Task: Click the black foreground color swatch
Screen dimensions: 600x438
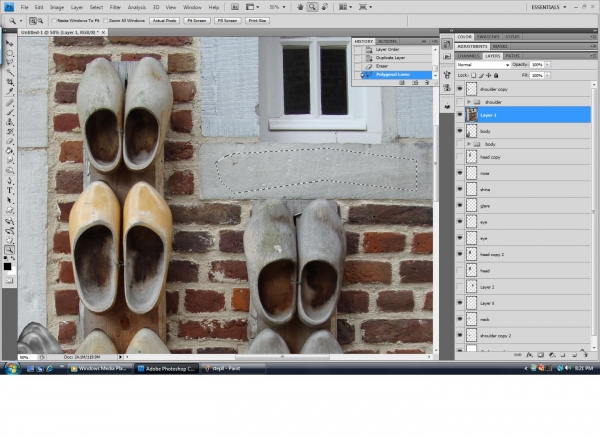Action: (x=7, y=267)
